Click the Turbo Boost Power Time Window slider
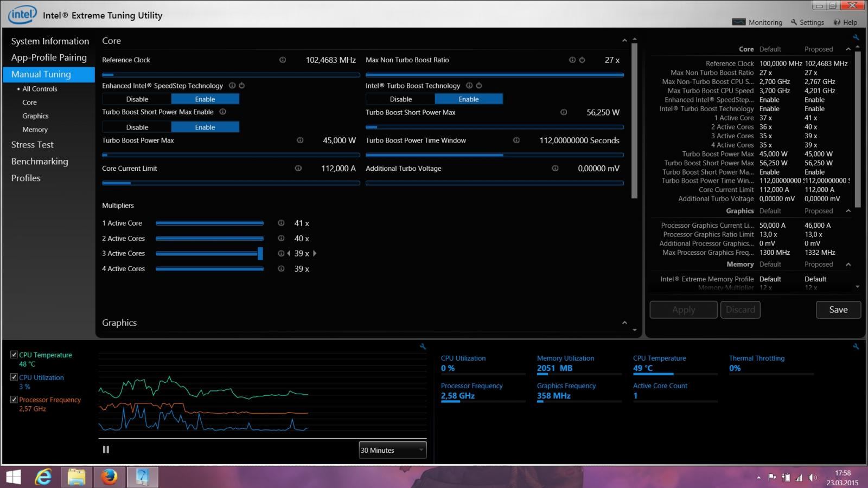This screenshot has width=868, height=488. (x=495, y=155)
